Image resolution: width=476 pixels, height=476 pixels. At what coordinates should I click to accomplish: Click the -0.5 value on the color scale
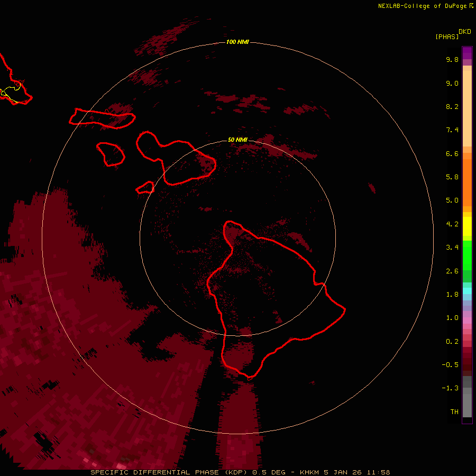click(450, 365)
